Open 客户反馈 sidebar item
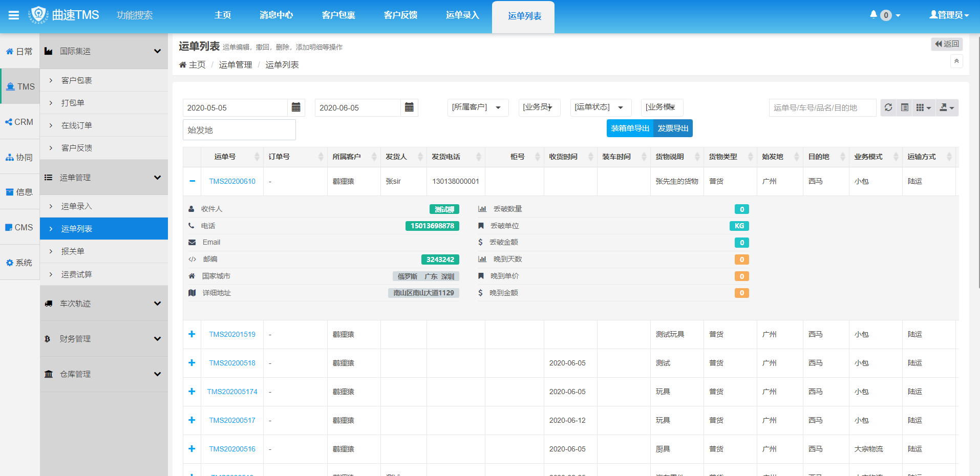The height and width of the screenshot is (476, 980). [104, 148]
